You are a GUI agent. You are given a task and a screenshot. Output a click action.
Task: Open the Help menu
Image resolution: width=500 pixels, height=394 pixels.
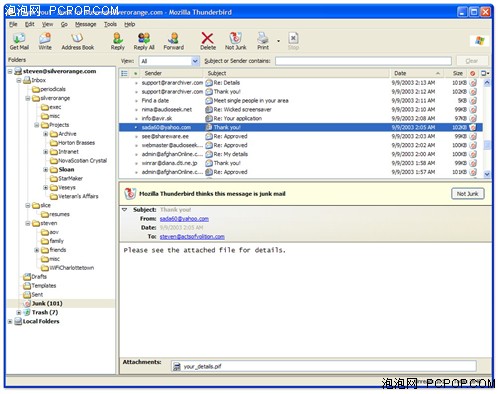pos(129,24)
